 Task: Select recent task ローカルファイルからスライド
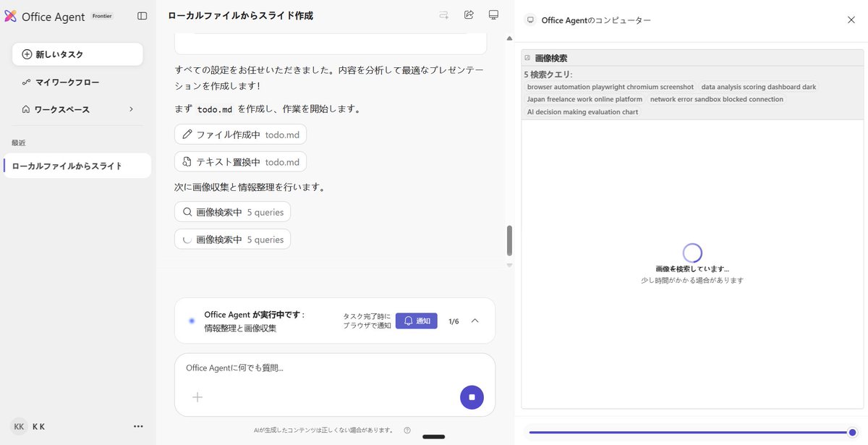pyautogui.click(x=77, y=166)
